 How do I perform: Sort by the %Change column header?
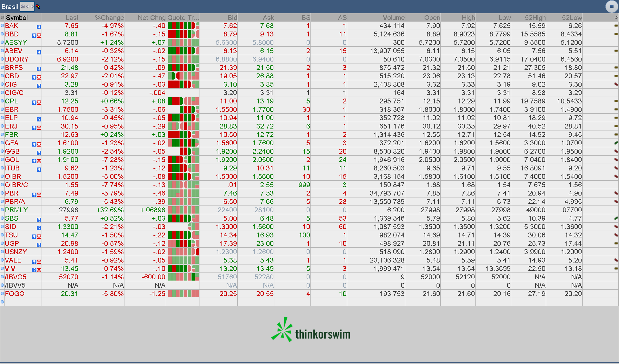tap(109, 18)
